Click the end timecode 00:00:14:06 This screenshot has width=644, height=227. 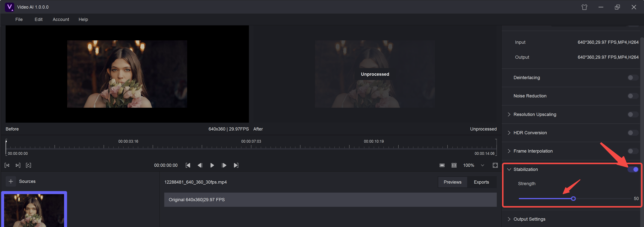click(485, 153)
